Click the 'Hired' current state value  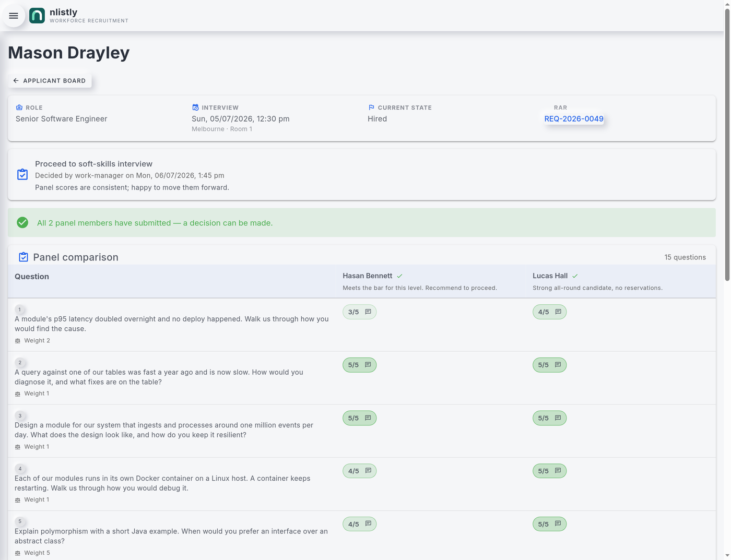(x=378, y=119)
